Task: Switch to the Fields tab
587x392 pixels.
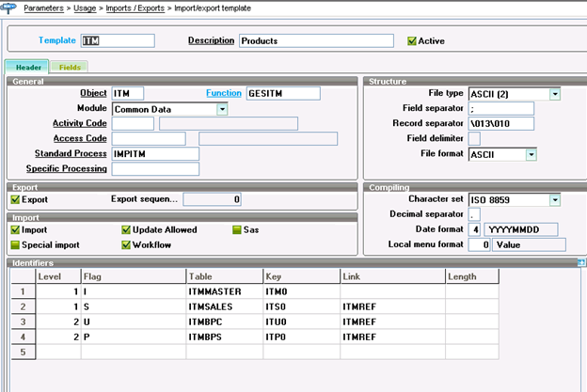Action: pyautogui.click(x=71, y=67)
